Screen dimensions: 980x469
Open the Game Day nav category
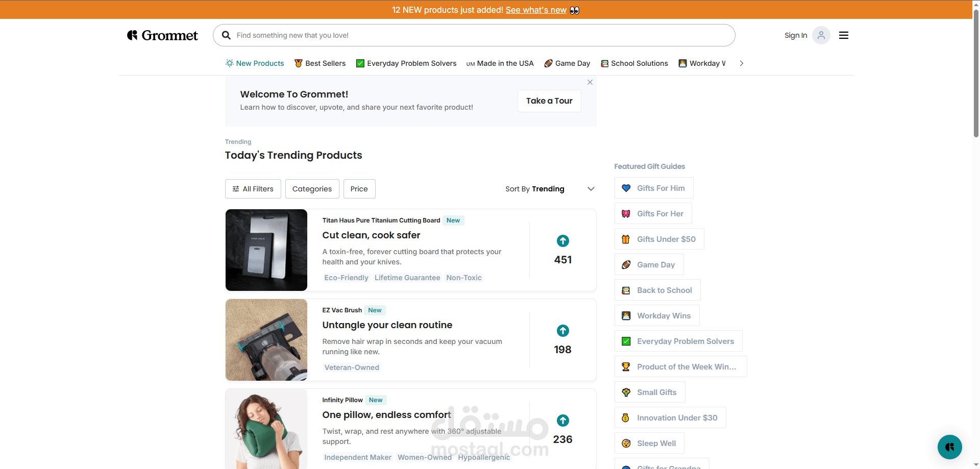coord(567,63)
